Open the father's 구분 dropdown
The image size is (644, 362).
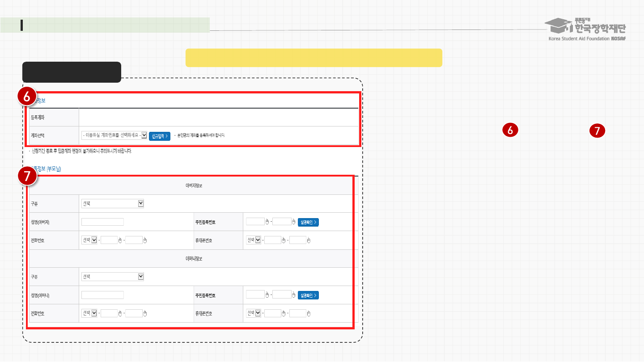pyautogui.click(x=113, y=204)
